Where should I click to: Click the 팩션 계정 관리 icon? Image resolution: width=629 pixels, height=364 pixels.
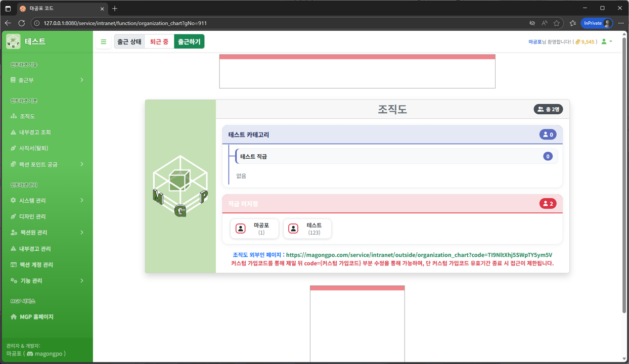coord(14,265)
